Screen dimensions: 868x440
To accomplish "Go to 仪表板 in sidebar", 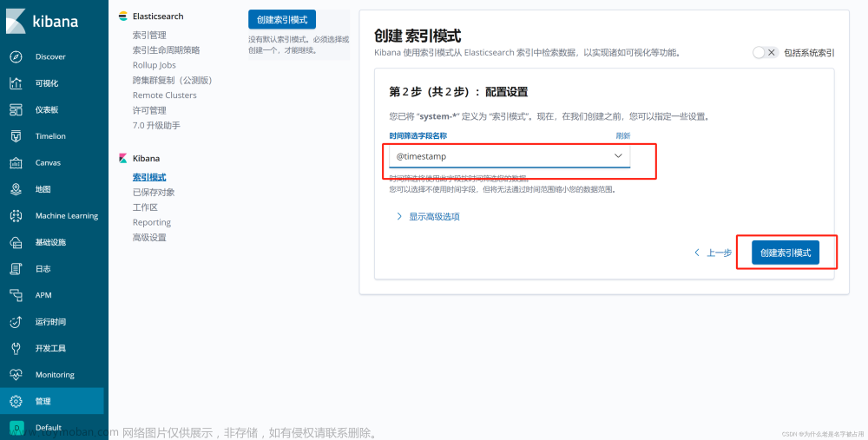I will click(x=47, y=109).
